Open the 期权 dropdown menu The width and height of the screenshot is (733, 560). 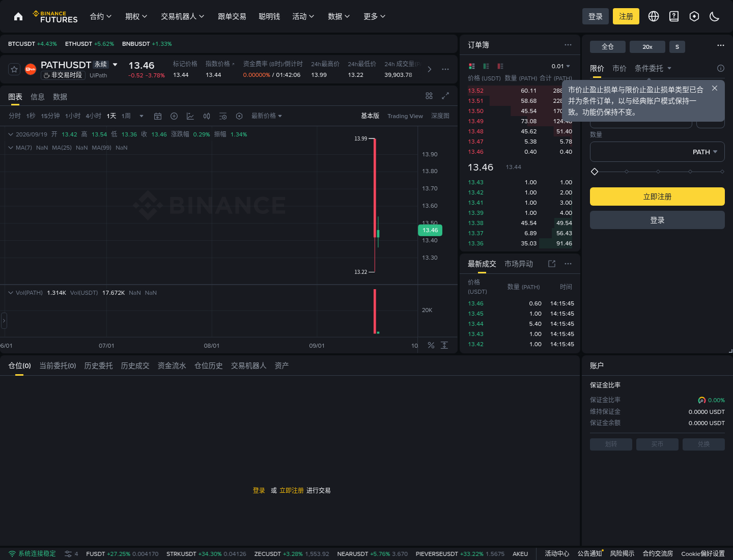[x=136, y=16]
